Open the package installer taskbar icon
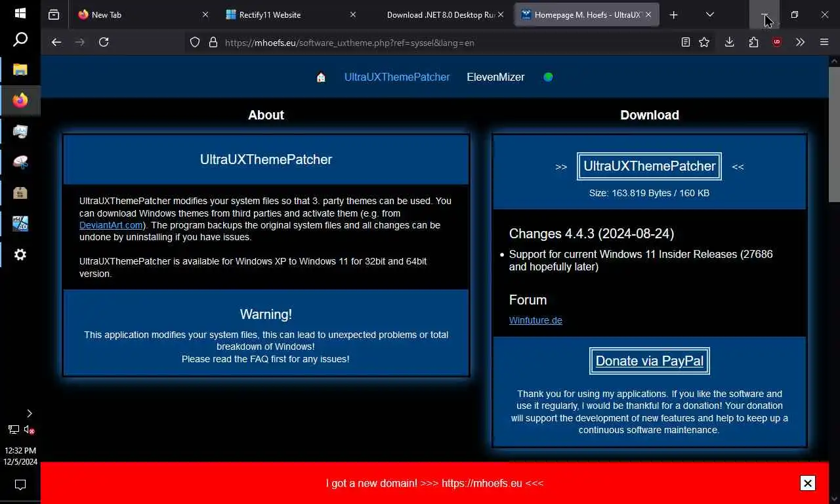The width and height of the screenshot is (840, 504). [x=20, y=193]
